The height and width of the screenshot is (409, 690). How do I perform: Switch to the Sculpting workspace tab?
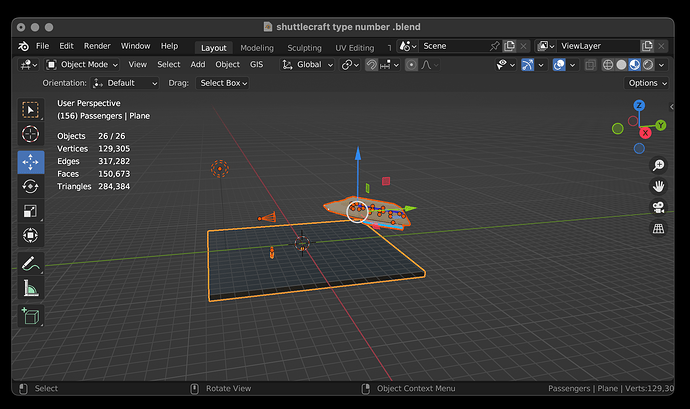pyautogui.click(x=305, y=48)
